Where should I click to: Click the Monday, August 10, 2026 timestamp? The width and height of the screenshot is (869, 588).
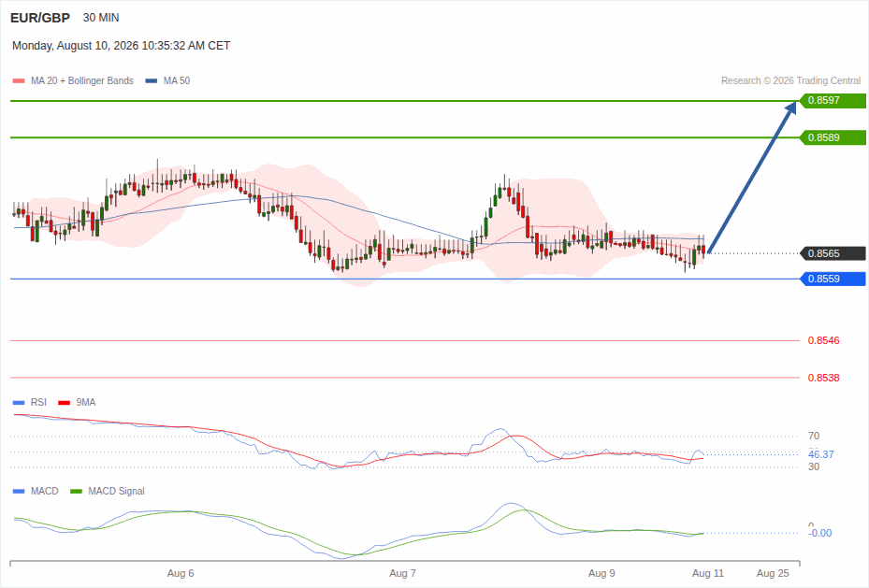tap(121, 46)
